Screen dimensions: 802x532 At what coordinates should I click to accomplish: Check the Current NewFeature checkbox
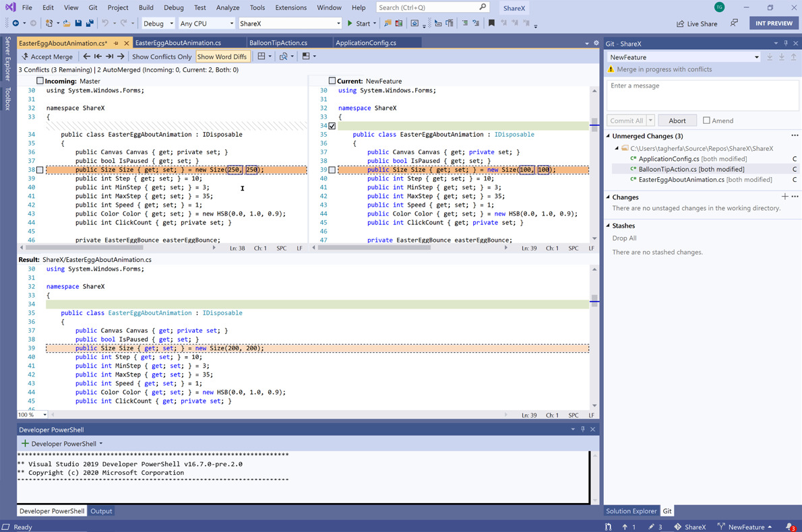point(332,81)
